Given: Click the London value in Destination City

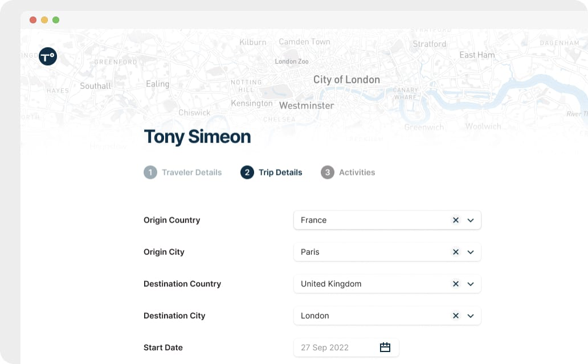Looking at the screenshot, I should pos(315,316).
